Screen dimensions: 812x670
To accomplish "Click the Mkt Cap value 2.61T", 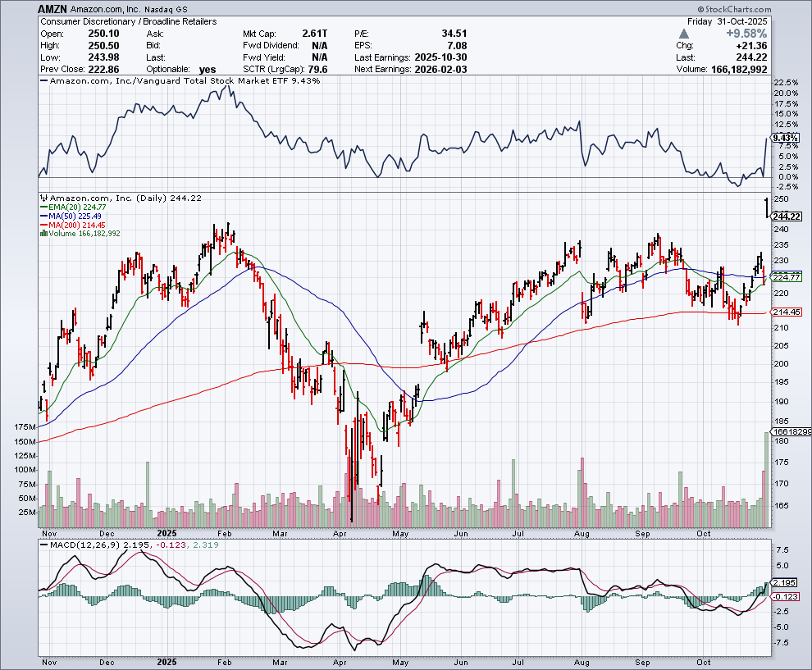I will point(315,34).
